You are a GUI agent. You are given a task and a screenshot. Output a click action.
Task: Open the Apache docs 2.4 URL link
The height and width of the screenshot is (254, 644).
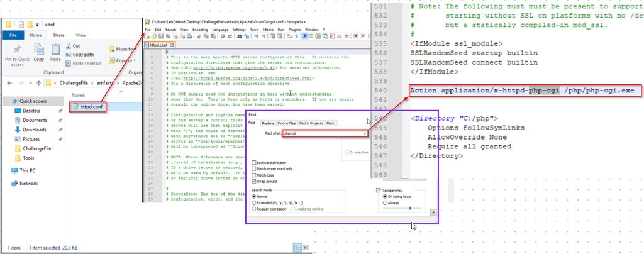click(x=236, y=67)
